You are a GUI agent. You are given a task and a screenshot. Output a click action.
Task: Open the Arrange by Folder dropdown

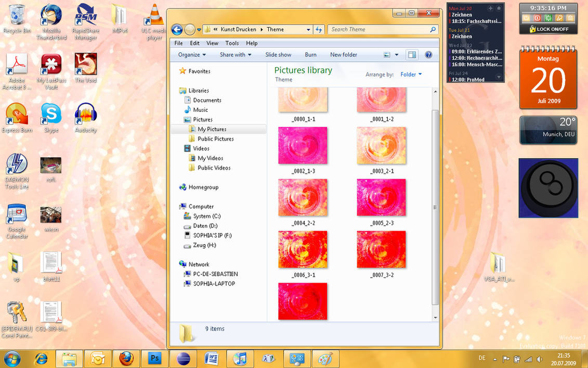pyautogui.click(x=411, y=74)
